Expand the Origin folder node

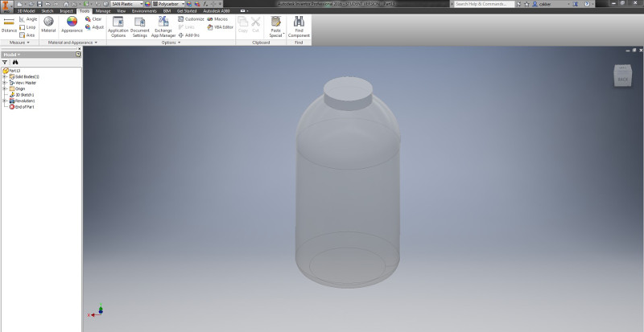[x=5, y=88]
